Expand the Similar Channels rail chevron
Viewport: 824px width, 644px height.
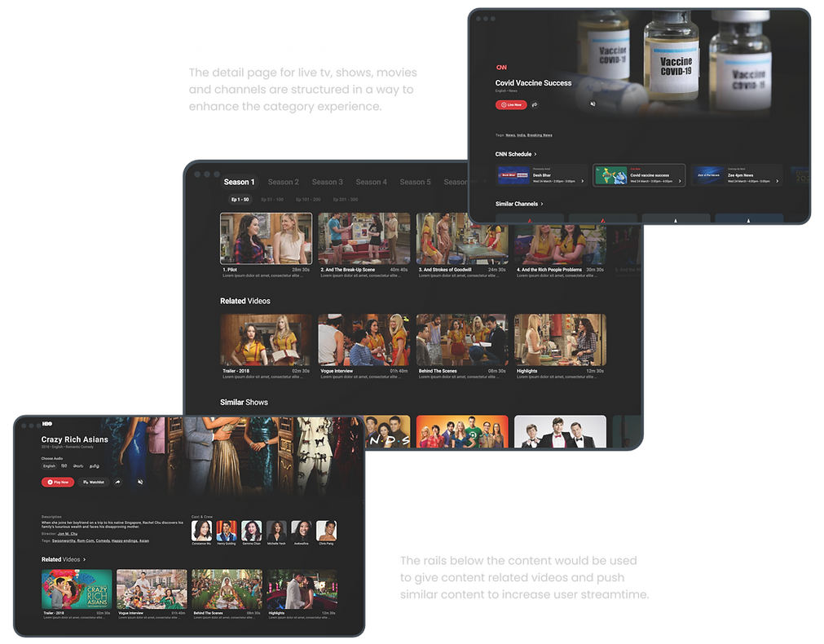click(542, 204)
